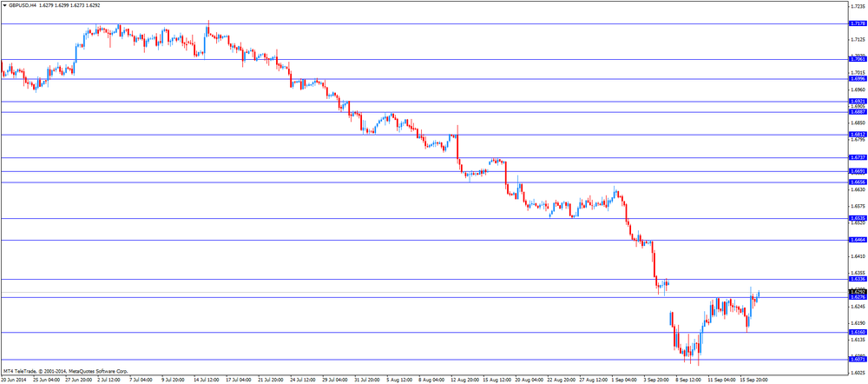Click the 2 Jul 12:00 time label
868x384 pixels.
click(111, 381)
